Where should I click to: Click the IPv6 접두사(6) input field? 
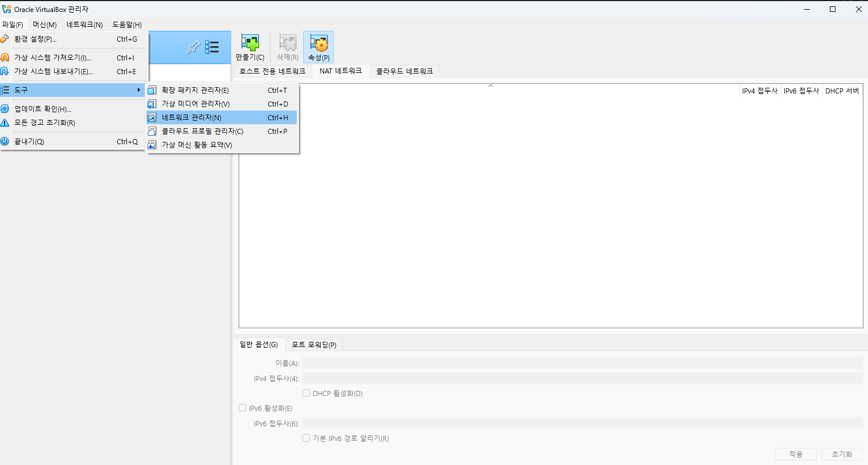pos(583,423)
